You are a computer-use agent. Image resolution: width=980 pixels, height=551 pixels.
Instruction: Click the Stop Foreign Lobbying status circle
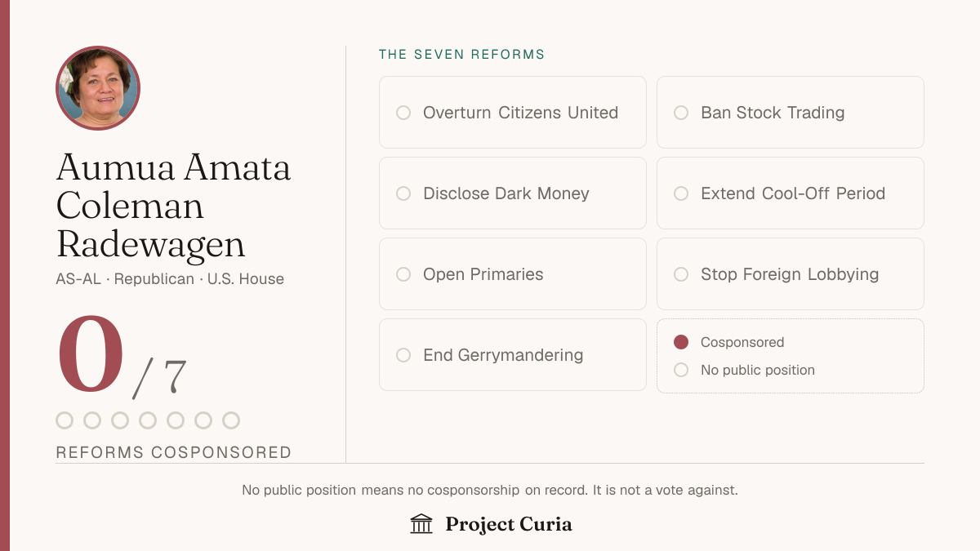coord(681,274)
